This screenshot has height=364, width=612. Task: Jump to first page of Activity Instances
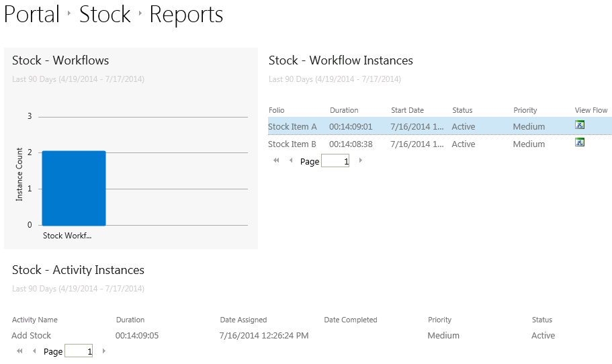pos(19,351)
